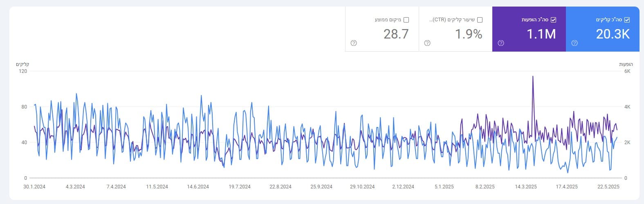644x204 pixels.
Task: Uncheck the total impressions (סה"כ הופעות) checkbox
Action: point(553,20)
